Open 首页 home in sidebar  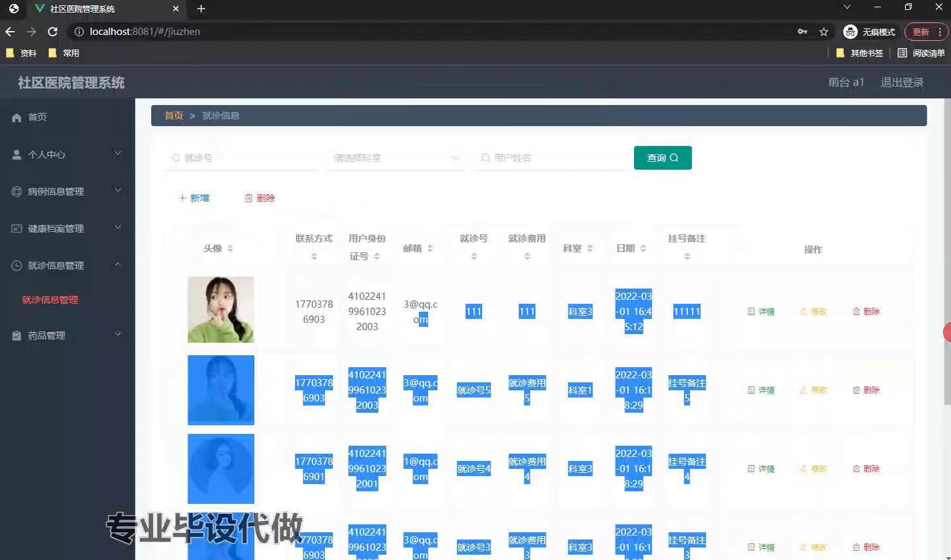67,117
